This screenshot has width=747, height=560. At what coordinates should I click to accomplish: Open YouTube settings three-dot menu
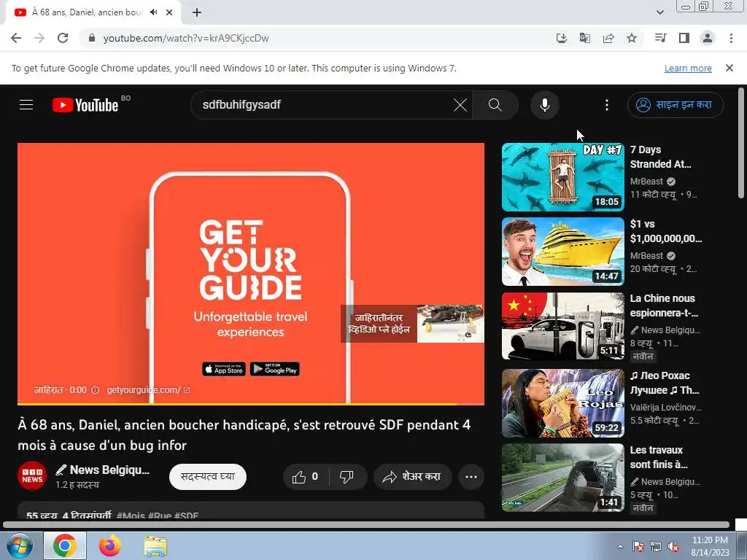[606, 105]
